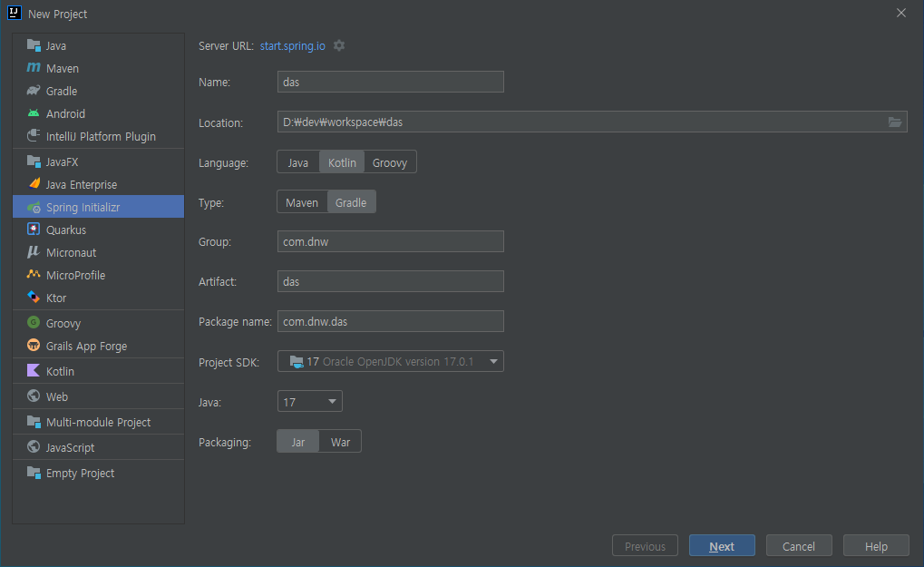This screenshot has width=924, height=567.
Task: Click the Next button
Action: coord(722,546)
